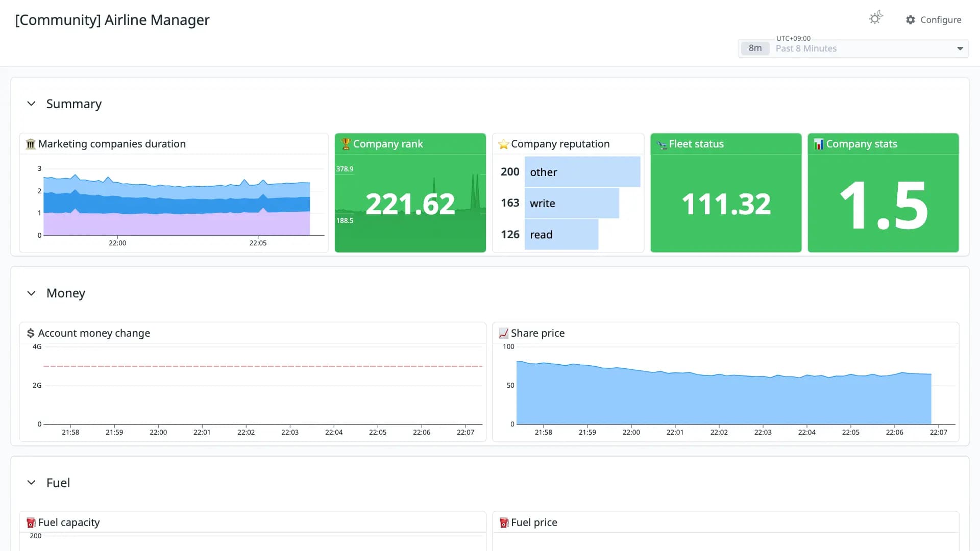Collapse the Summary section

click(x=31, y=104)
